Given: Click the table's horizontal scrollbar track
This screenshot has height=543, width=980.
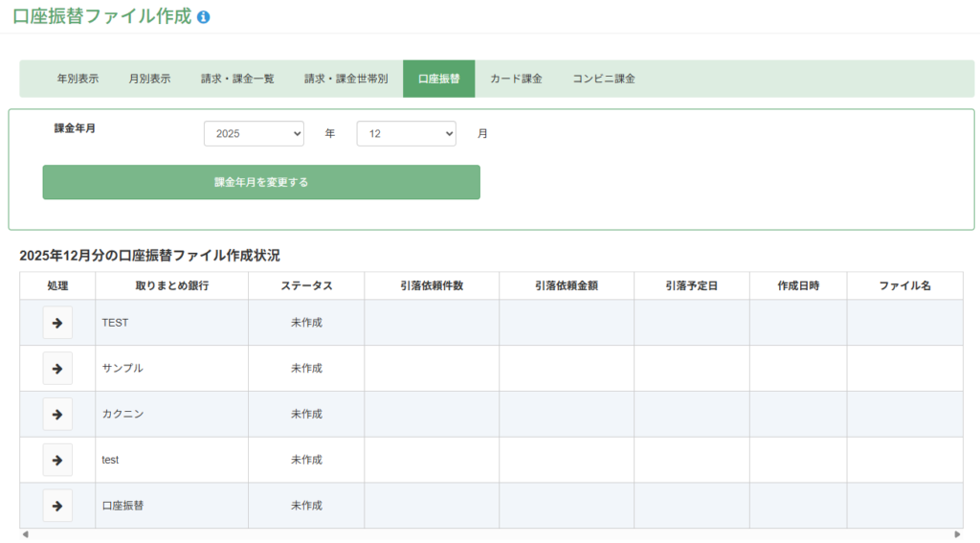Looking at the screenshot, I should (490, 534).
